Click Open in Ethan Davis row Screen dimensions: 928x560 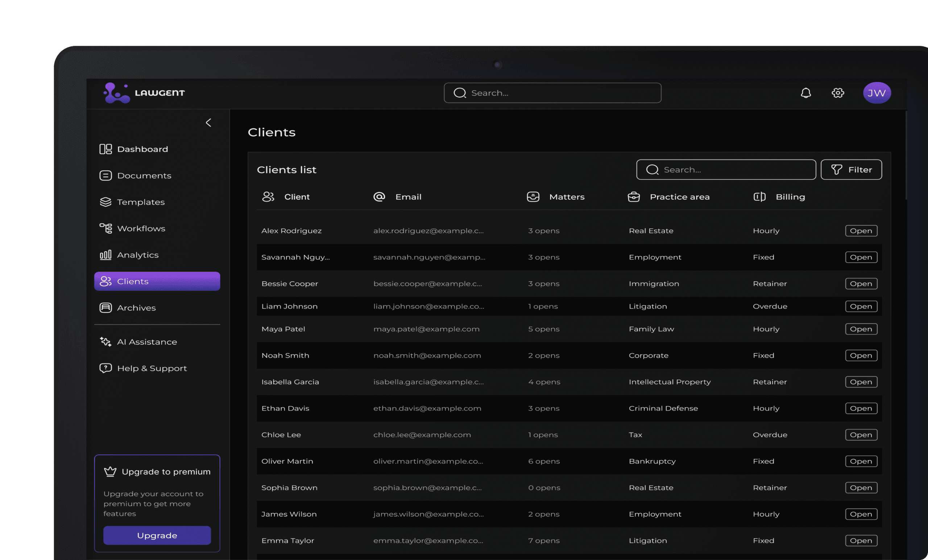pyautogui.click(x=861, y=408)
